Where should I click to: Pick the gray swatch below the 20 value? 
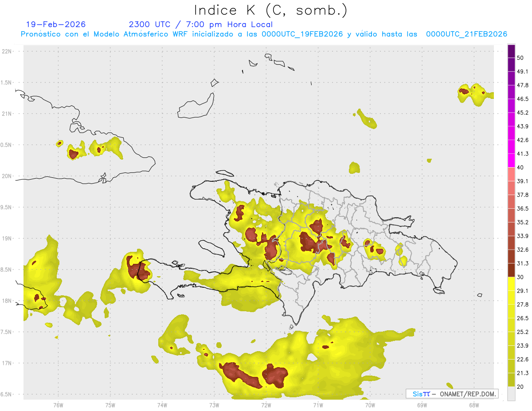point(511,394)
